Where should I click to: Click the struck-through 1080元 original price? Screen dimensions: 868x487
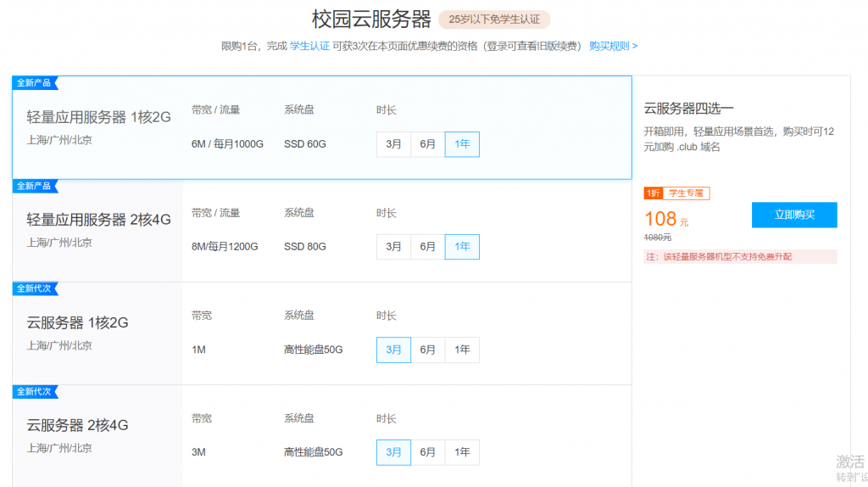(658, 237)
